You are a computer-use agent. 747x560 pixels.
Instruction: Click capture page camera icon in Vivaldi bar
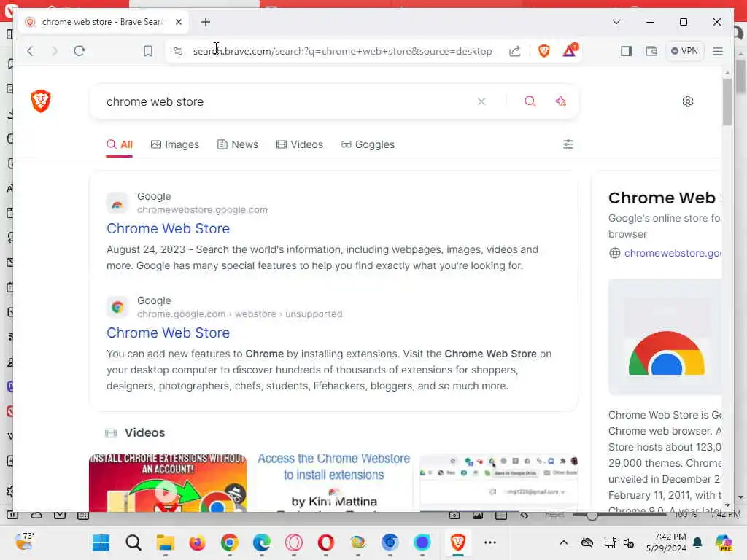pyautogui.click(x=454, y=515)
